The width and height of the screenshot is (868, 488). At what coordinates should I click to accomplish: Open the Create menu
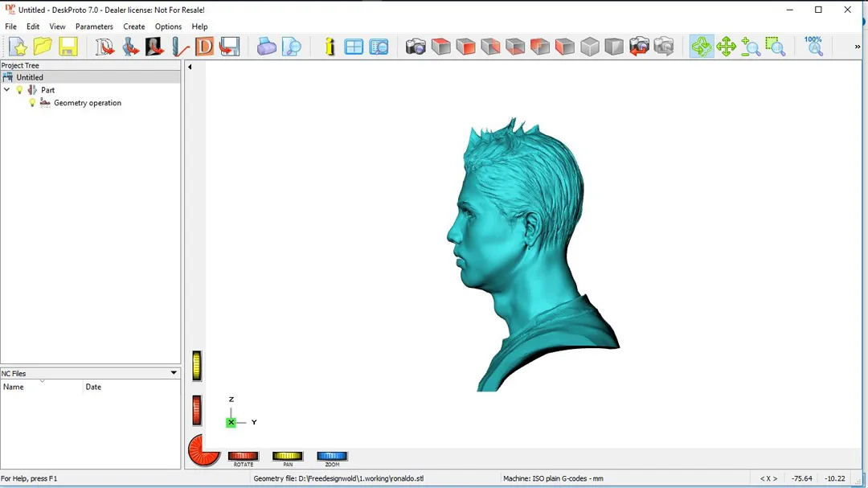pyautogui.click(x=134, y=27)
